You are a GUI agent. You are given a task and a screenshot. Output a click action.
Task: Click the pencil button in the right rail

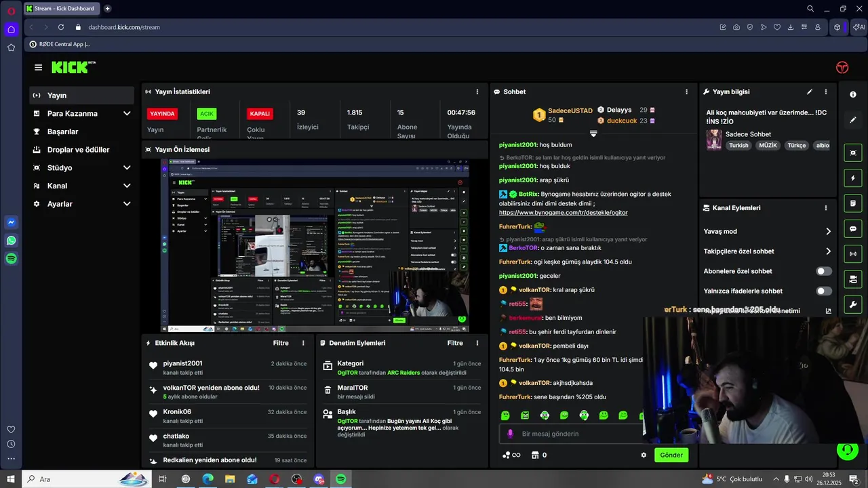pos(853,120)
